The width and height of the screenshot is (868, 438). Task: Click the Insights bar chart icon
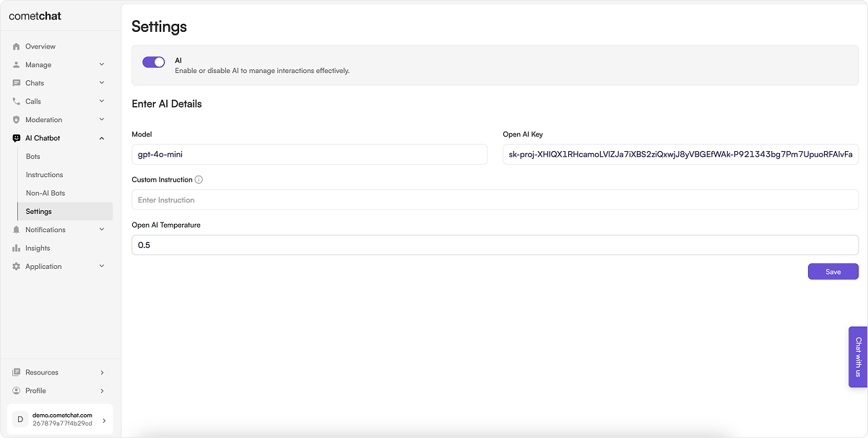point(17,248)
